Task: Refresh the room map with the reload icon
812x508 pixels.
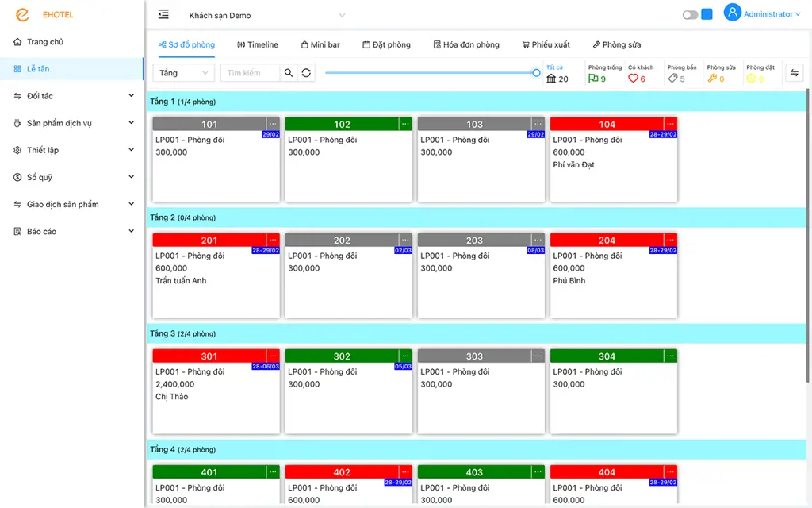Action: point(306,73)
